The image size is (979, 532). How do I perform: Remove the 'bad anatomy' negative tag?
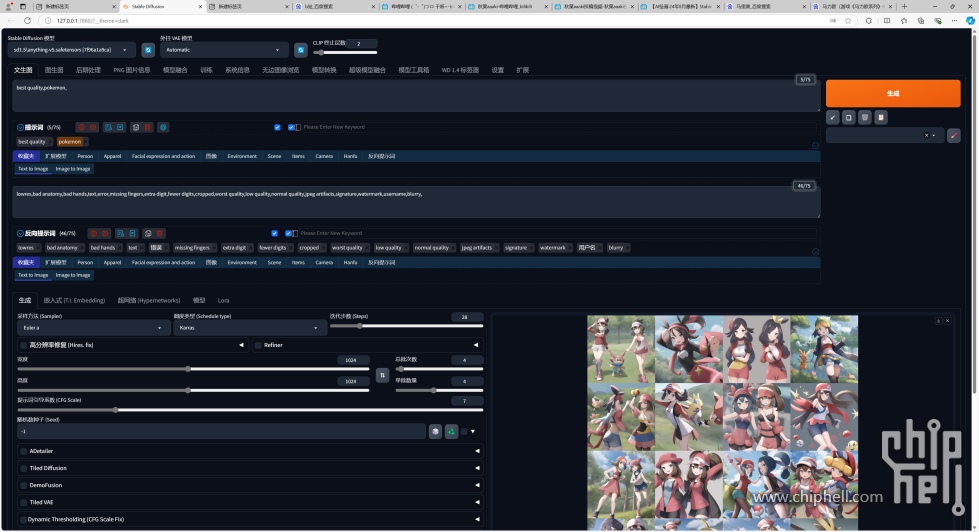coord(81,248)
